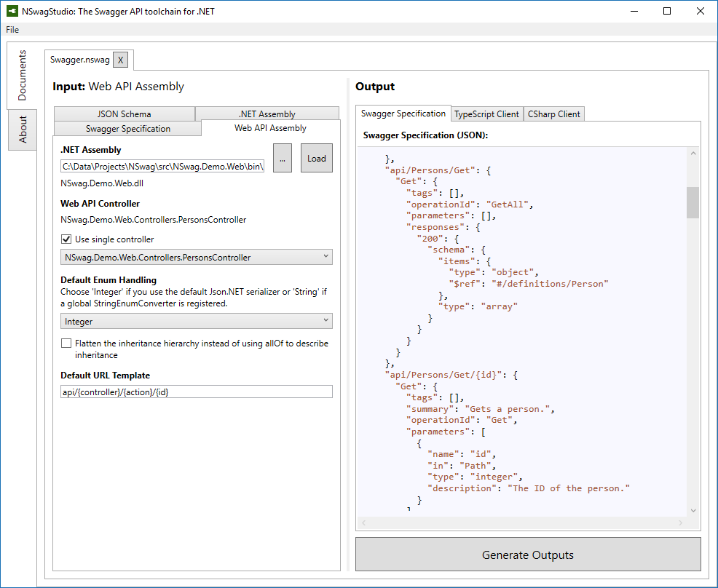
Task: Click the Default URL Template input field
Action: coord(197,392)
